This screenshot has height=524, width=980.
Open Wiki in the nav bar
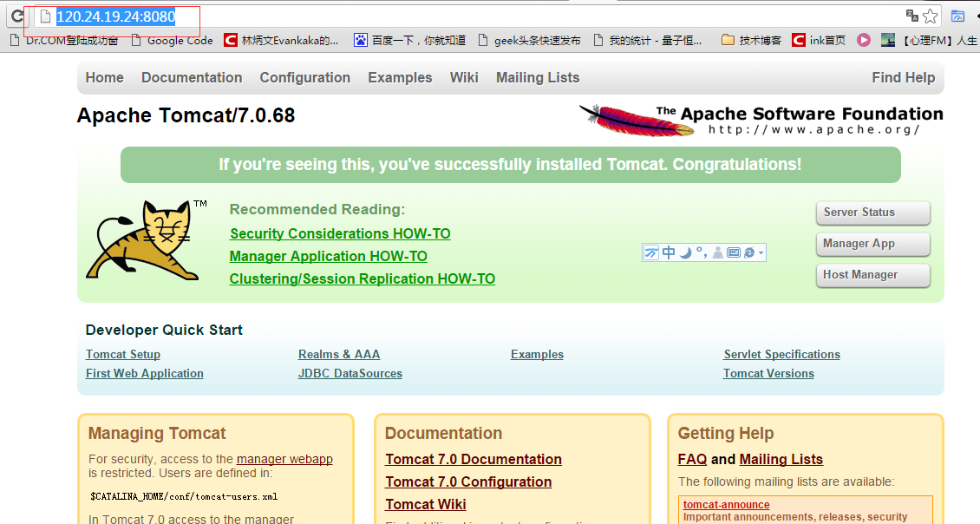point(464,77)
